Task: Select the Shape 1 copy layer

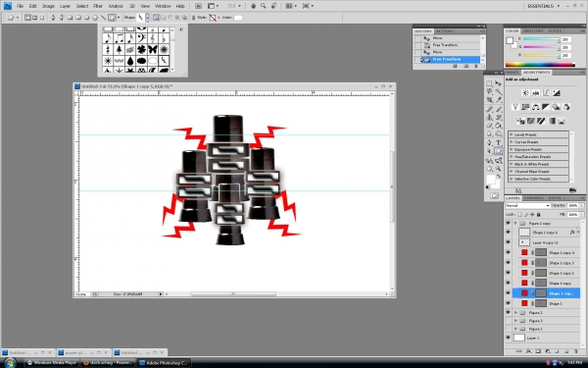Action: click(x=546, y=284)
